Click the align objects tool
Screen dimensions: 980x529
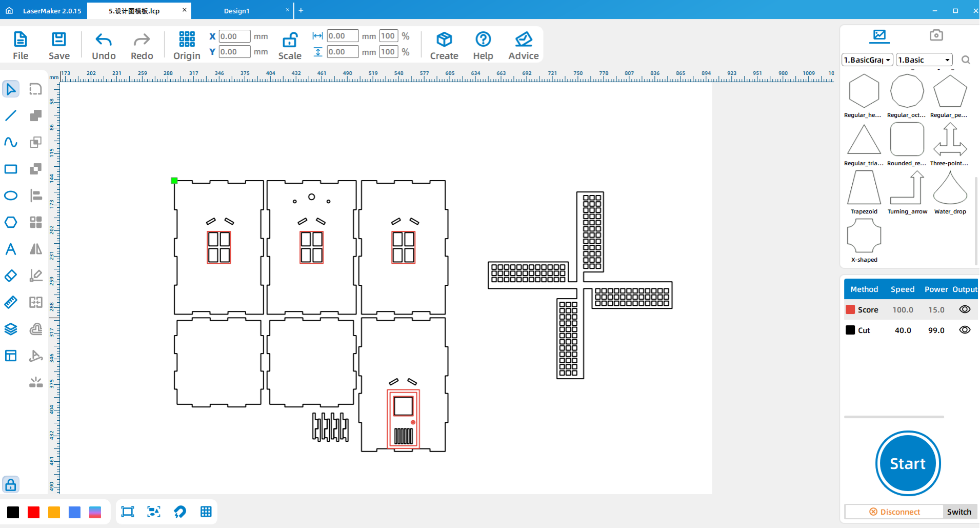(35, 195)
